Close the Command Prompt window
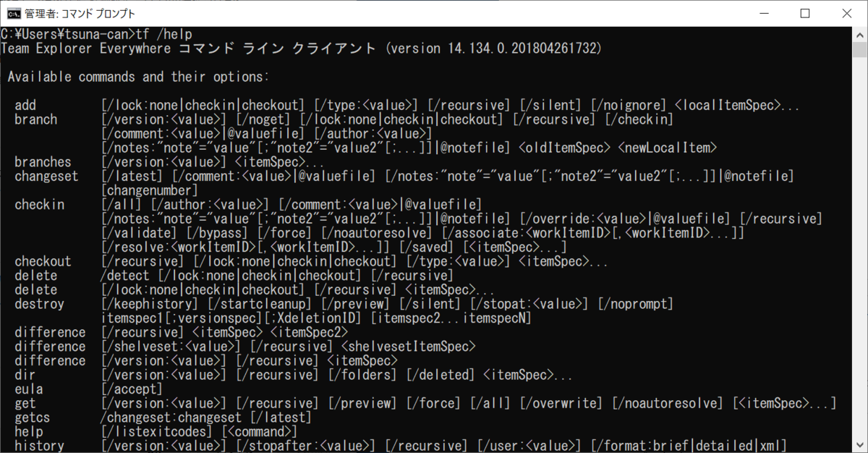The image size is (868, 453). click(x=846, y=13)
